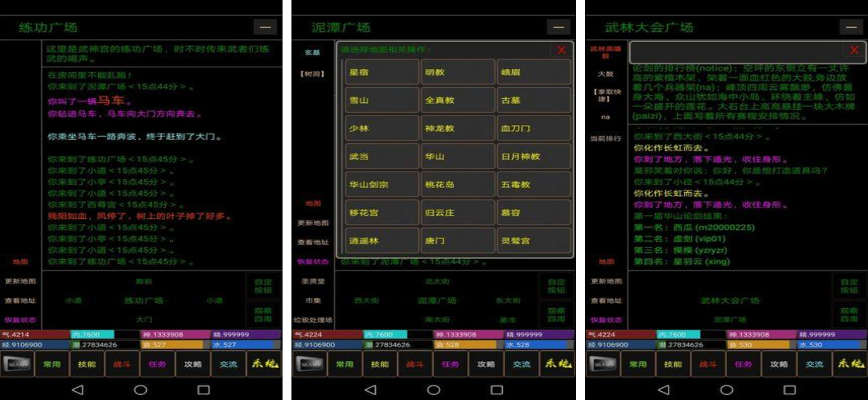Close the sect selection popup with red X
Image resolution: width=868 pixels, height=400 pixels.
pyautogui.click(x=561, y=50)
